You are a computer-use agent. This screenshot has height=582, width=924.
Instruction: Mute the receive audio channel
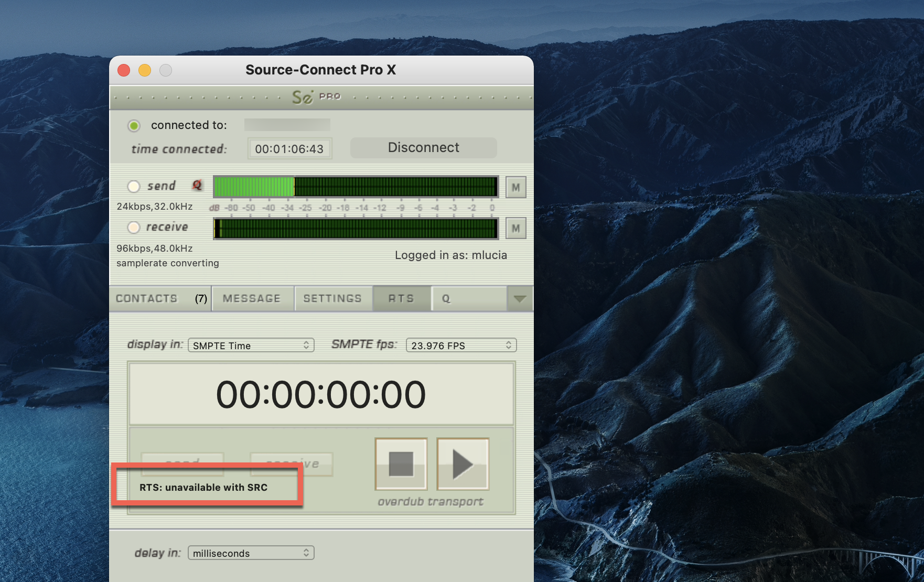tap(515, 228)
